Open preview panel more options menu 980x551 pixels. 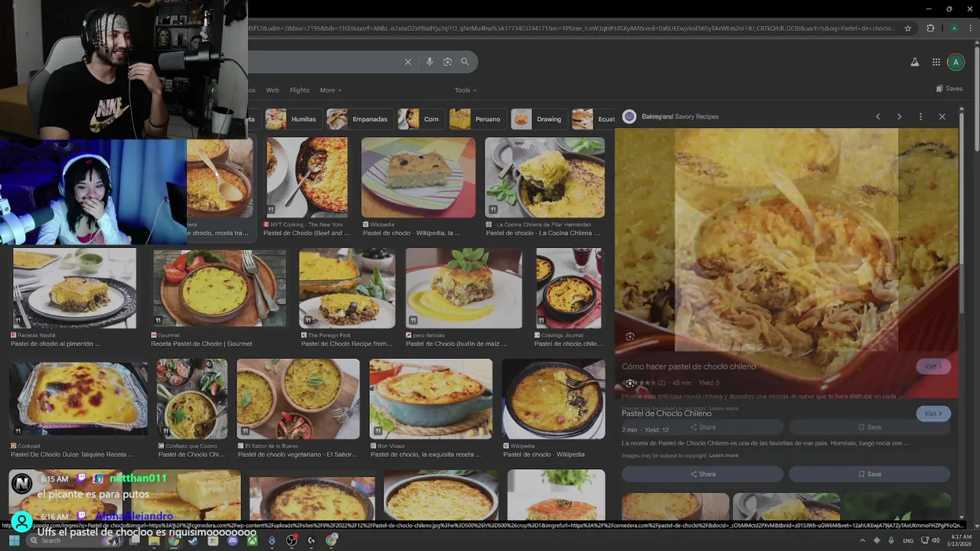coord(920,116)
